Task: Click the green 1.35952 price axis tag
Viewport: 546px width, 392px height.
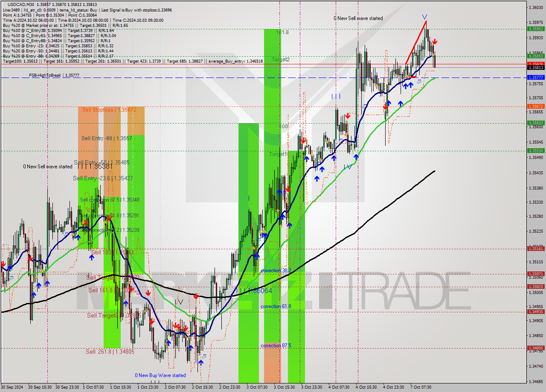Action: [x=536, y=29]
